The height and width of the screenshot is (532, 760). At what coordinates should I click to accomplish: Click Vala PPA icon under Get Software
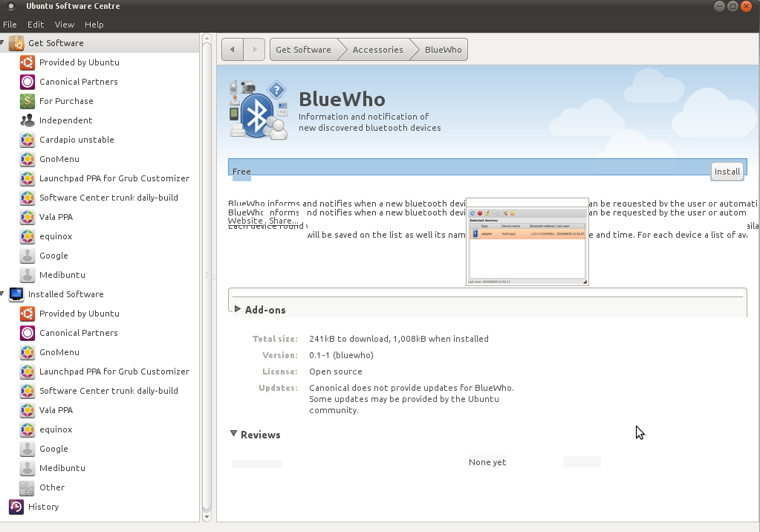pyautogui.click(x=27, y=217)
